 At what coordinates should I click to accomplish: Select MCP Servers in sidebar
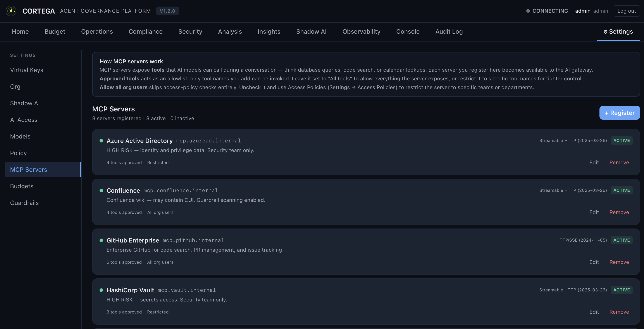[43, 170]
